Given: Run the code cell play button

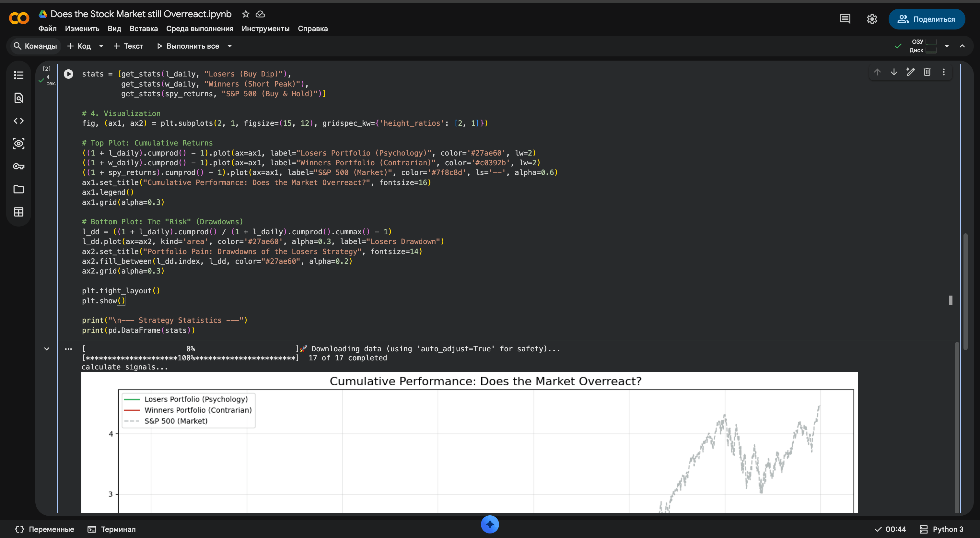Looking at the screenshot, I should tap(68, 74).
